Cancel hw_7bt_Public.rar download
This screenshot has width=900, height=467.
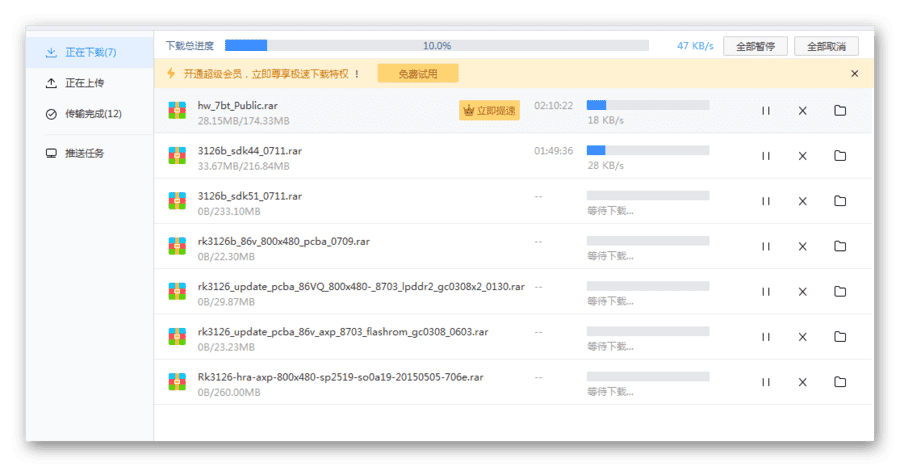point(802,111)
